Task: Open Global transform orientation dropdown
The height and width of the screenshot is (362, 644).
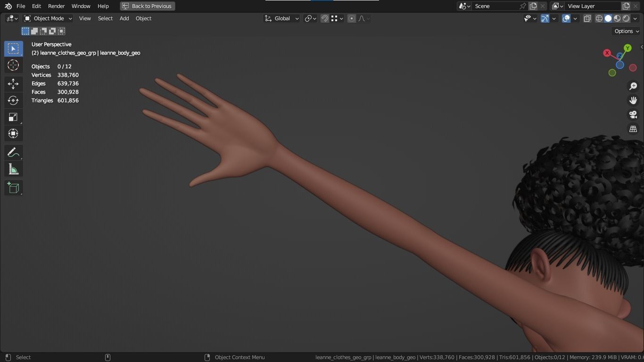Action: [x=281, y=18]
